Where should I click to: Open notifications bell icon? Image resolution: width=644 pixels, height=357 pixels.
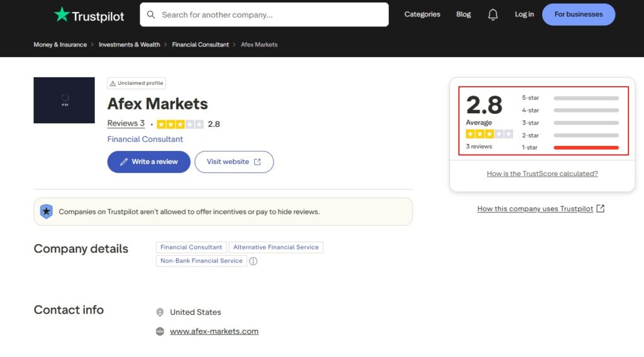[493, 14]
